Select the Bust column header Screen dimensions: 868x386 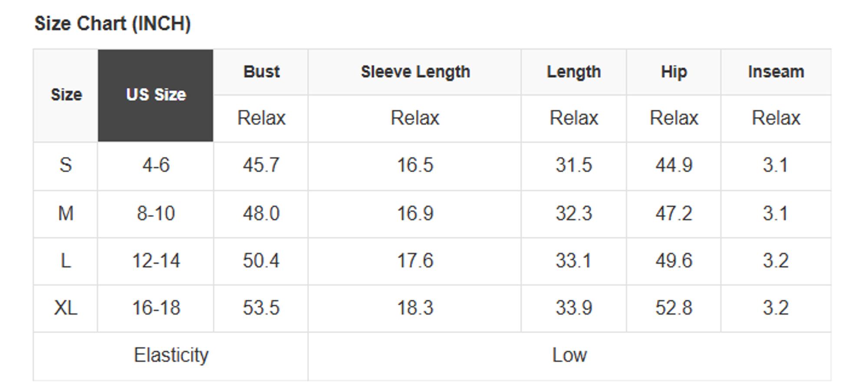pyautogui.click(x=261, y=72)
